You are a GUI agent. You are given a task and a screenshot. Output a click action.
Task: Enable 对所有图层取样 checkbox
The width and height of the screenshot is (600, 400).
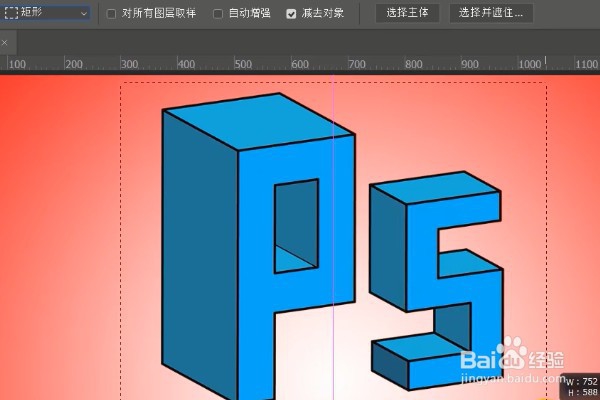[111, 14]
